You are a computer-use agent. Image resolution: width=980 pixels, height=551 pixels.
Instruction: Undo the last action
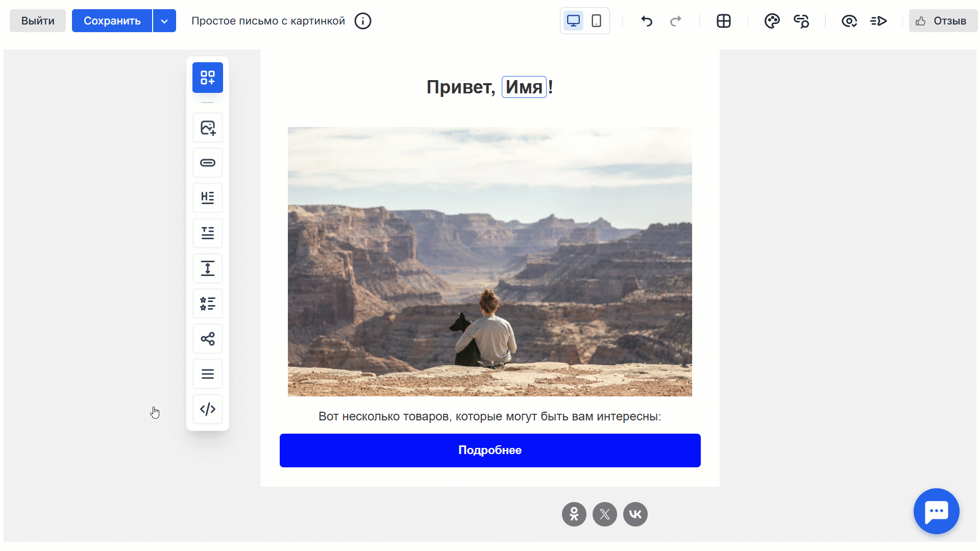point(647,21)
